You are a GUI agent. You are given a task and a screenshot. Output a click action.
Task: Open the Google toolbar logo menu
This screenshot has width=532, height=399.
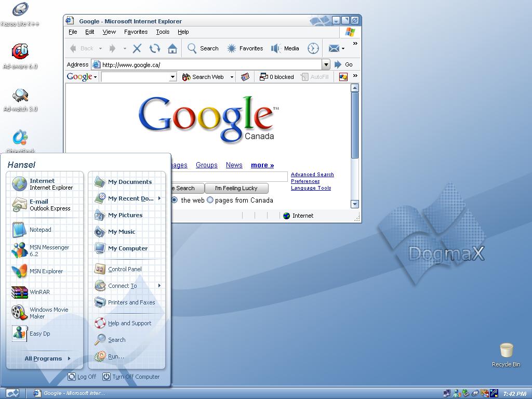[82, 77]
